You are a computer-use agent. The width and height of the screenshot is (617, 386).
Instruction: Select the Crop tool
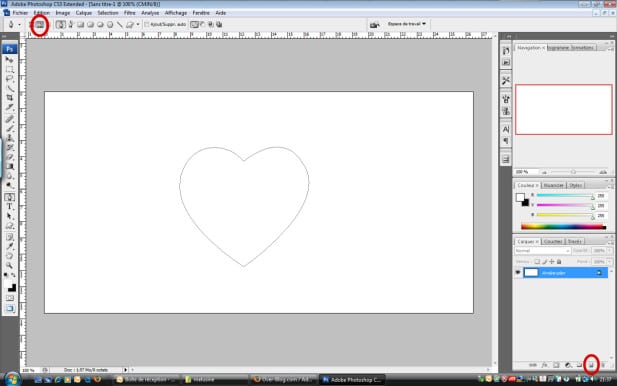pyautogui.click(x=9, y=98)
